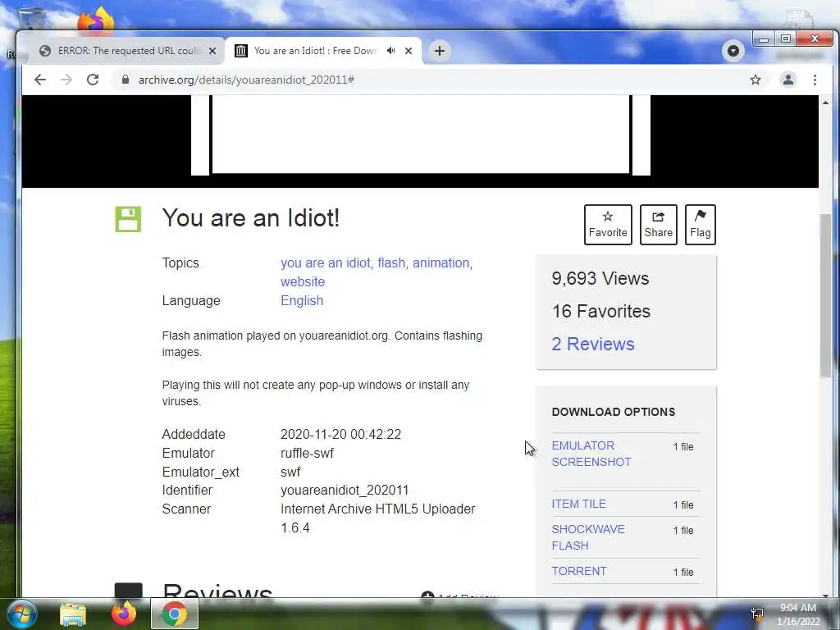Flag this item
Image resolution: width=840 pixels, height=630 pixels.
(701, 225)
